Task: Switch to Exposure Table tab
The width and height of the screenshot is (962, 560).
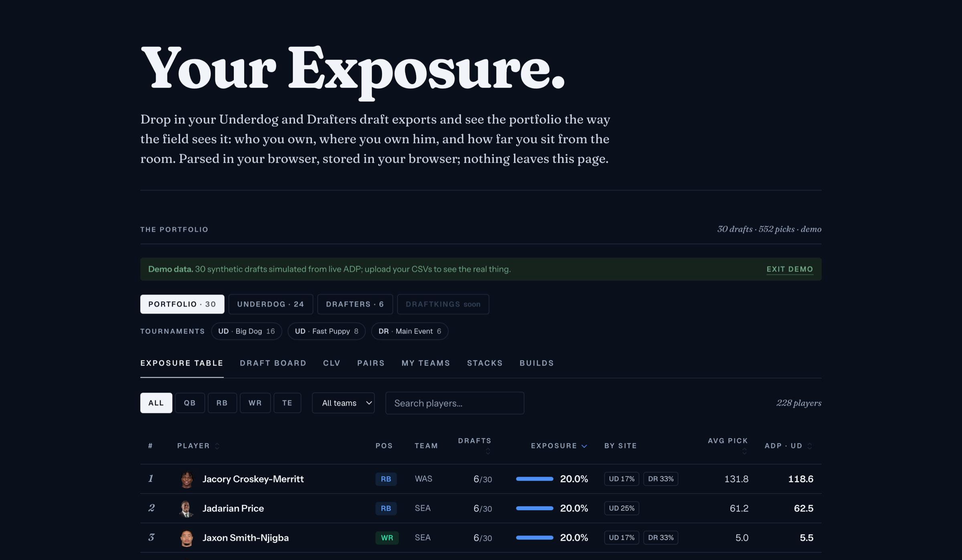Action: click(x=182, y=363)
